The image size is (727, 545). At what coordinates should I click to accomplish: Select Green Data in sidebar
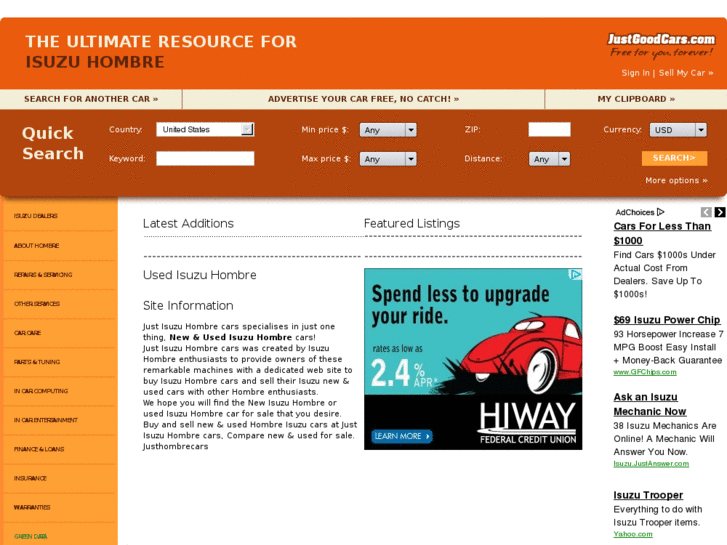(31, 537)
